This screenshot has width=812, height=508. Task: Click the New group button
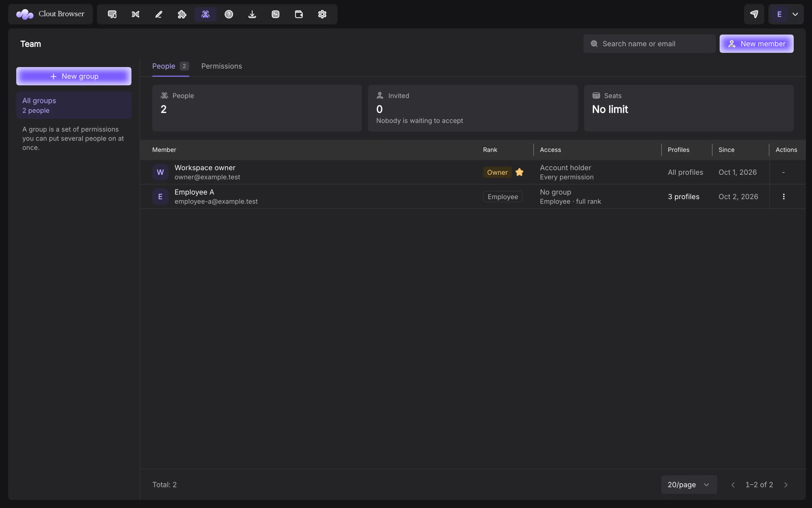pos(74,76)
